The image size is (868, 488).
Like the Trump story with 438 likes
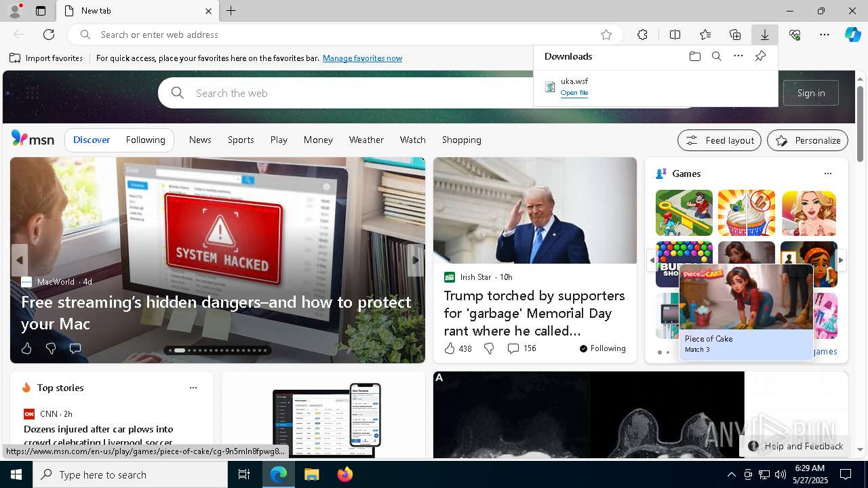(458, 348)
